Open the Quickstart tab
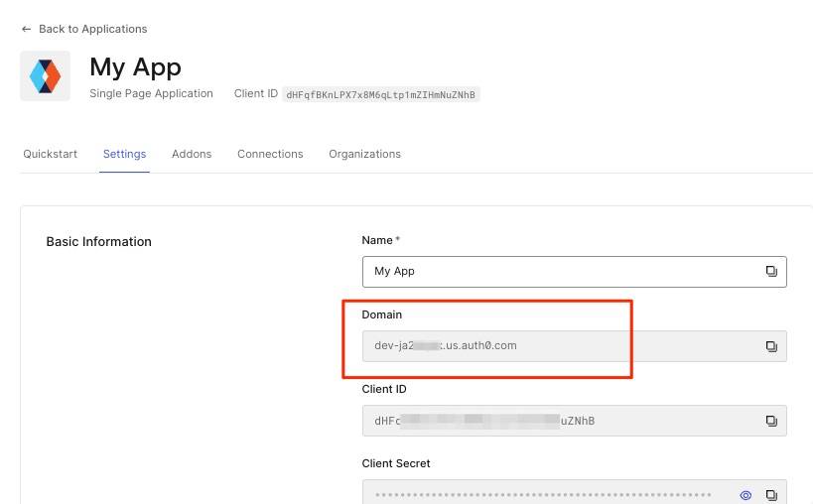This screenshot has height=504, width=813. (x=50, y=154)
